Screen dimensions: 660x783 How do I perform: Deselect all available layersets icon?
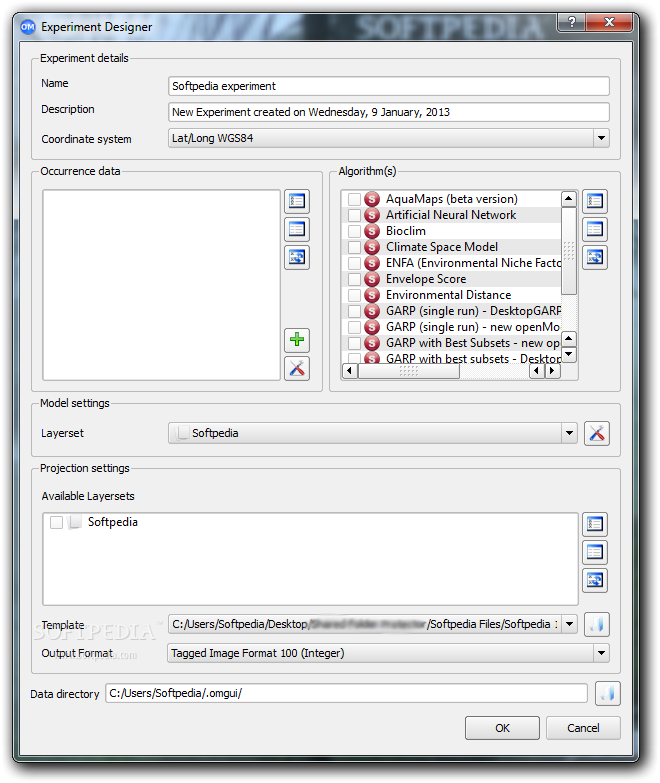coord(595,552)
